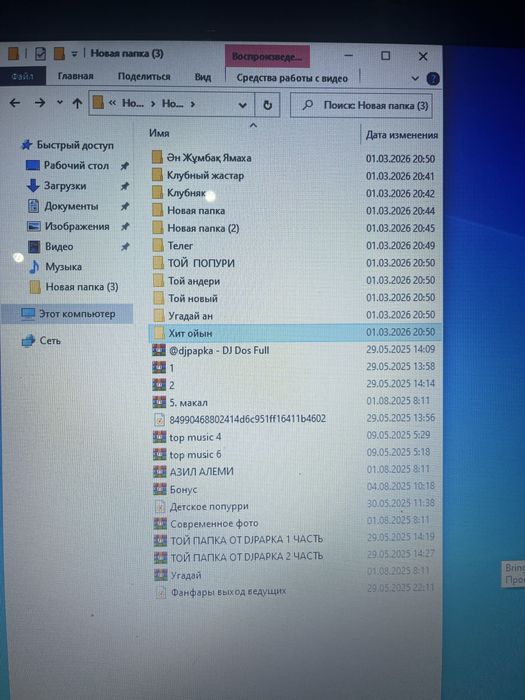Select the Угадай archive file
This screenshot has width=525, height=700.
[186, 575]
